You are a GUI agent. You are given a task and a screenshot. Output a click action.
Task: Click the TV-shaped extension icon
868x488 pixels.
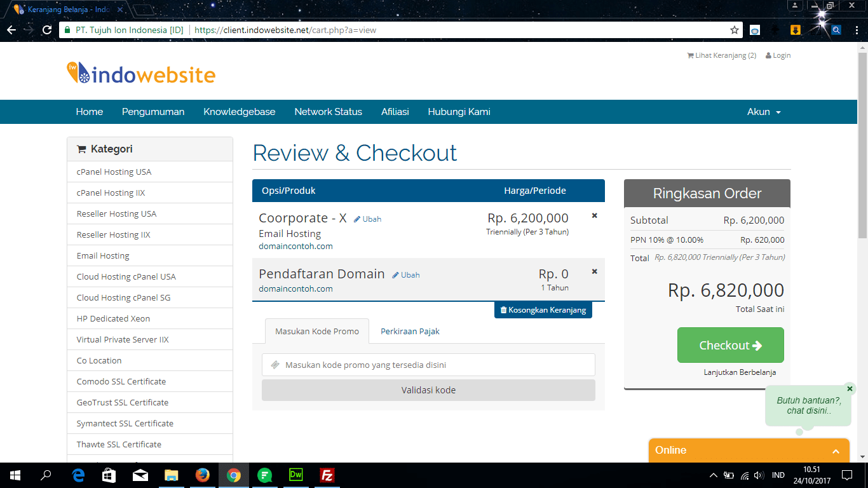point(754,30)
